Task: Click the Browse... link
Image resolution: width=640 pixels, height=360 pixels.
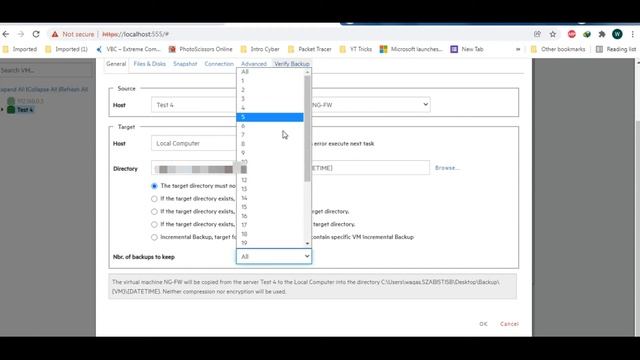Action: pyautogui.click(x=447, y=168)
